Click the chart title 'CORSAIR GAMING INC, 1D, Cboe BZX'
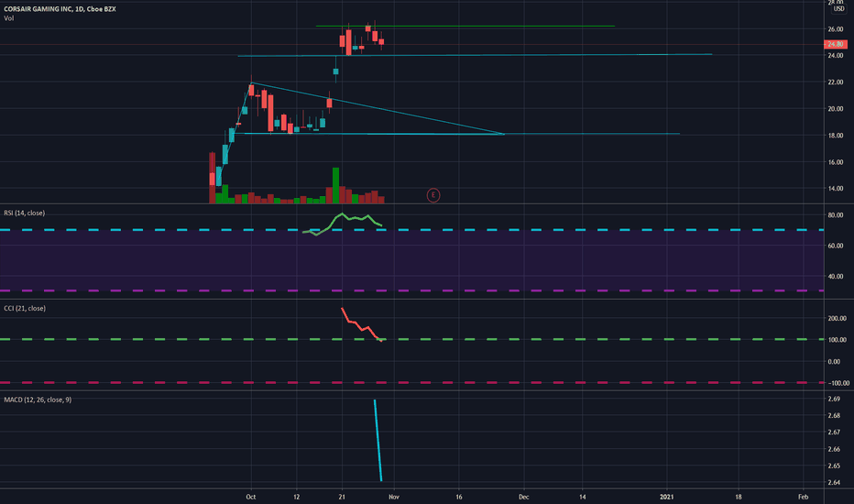The height and width of the screenshot is (504, 854). click(x=60, y=9)
